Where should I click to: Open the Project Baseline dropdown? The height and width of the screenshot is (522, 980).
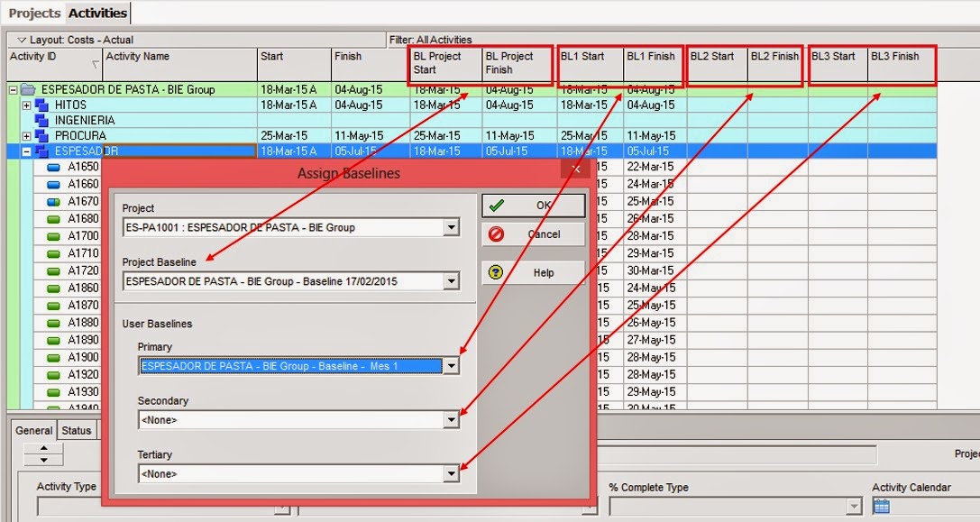point(453,280)
